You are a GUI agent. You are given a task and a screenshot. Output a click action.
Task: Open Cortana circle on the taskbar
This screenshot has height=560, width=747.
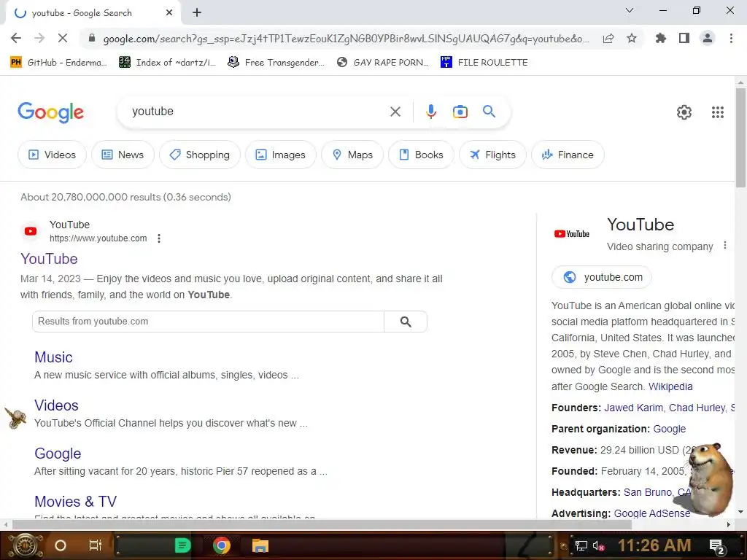(x=61, y=545)
